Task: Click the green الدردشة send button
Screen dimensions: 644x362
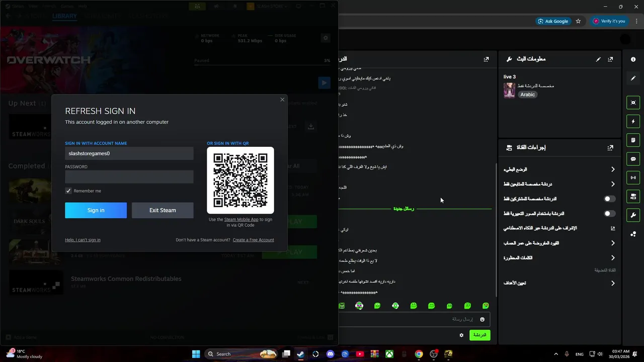Action: pos(479,335)
